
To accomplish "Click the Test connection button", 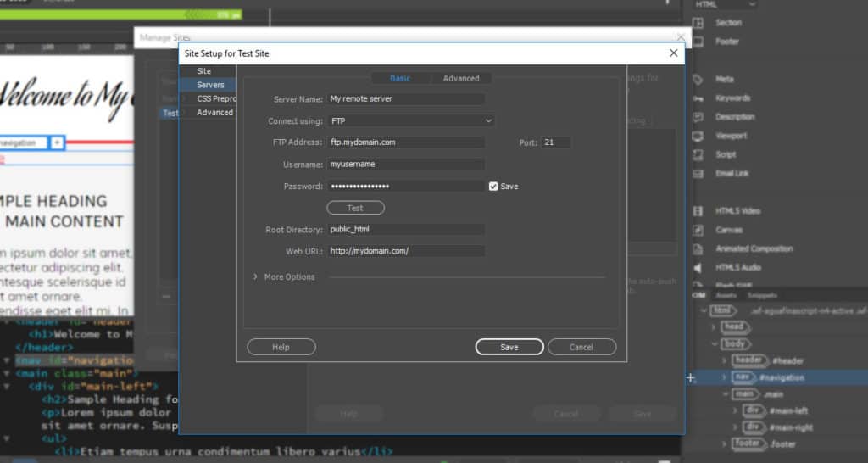I will pyautogui.click(x=355, y=208).
